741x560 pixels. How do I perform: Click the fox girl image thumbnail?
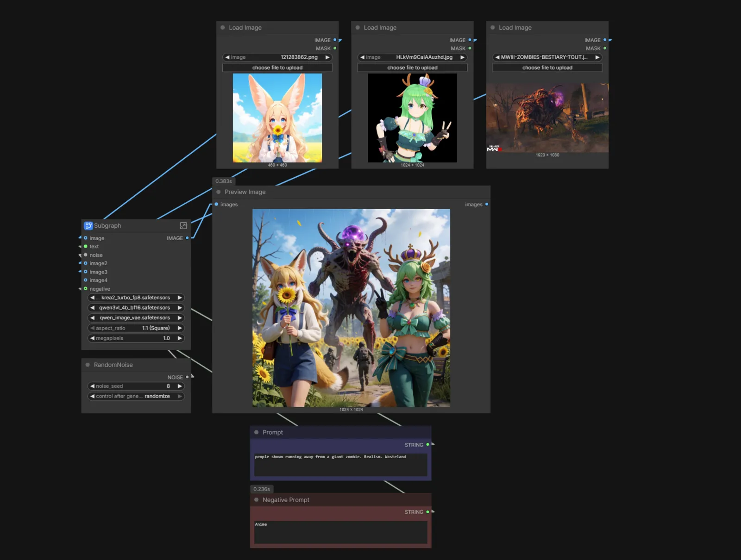point(277,118)
